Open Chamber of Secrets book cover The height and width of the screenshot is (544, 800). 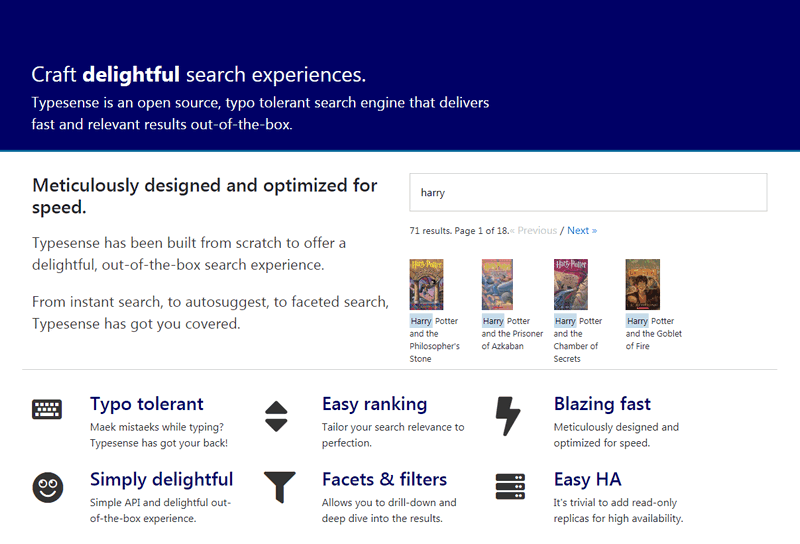(569, 285)
